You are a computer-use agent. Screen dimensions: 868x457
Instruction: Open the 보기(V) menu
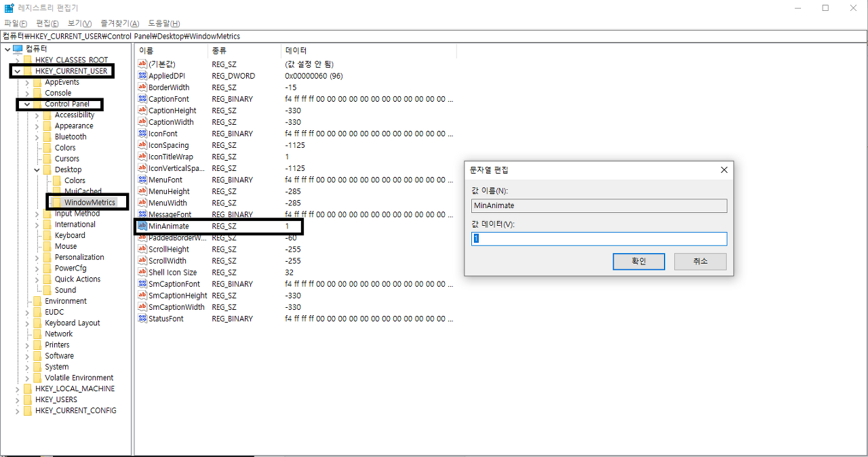click(79, 24)
